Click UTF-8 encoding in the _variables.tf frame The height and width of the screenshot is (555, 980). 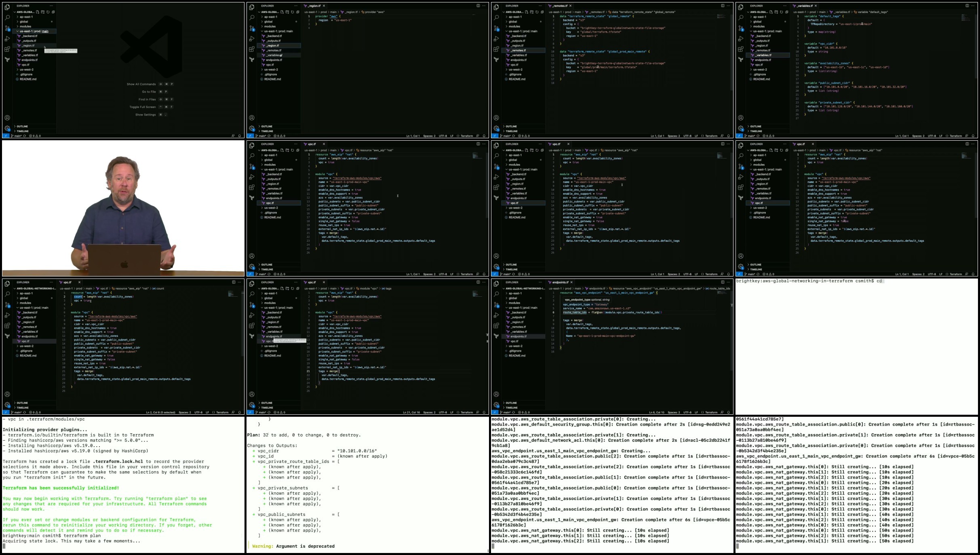932,136
